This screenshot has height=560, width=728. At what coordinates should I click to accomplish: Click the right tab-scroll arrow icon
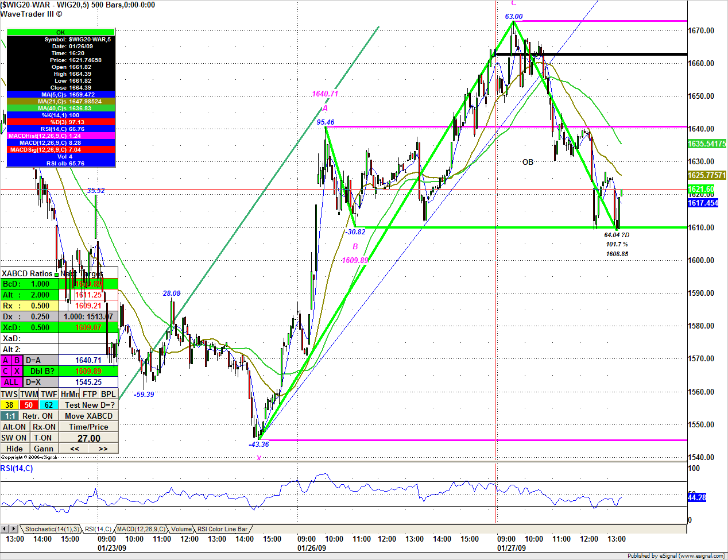(x=13, y=528)
